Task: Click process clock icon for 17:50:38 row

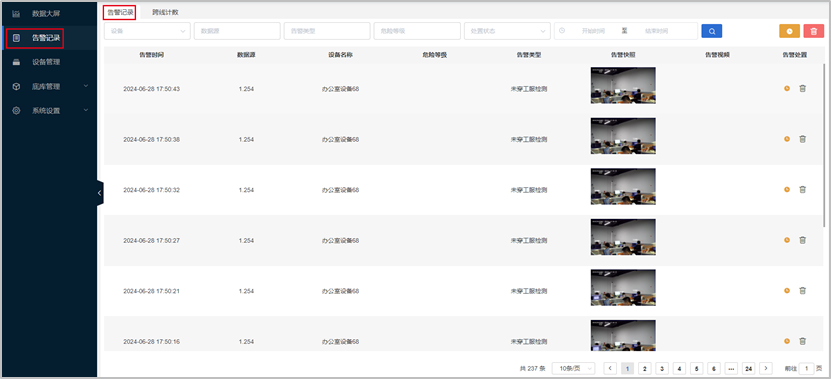Action: [787, 139]
